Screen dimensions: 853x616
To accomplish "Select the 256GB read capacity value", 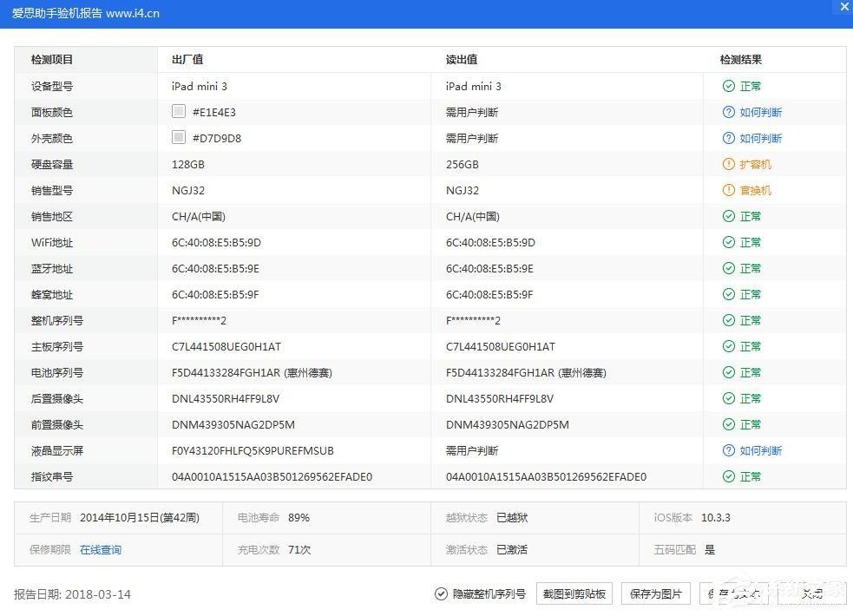I will (463, 164).
